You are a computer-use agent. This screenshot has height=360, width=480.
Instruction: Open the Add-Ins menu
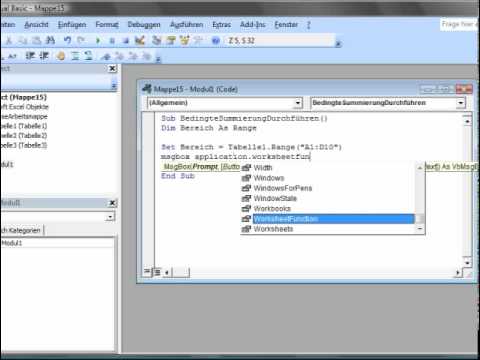pyautogui.click(x=253, y=25)
